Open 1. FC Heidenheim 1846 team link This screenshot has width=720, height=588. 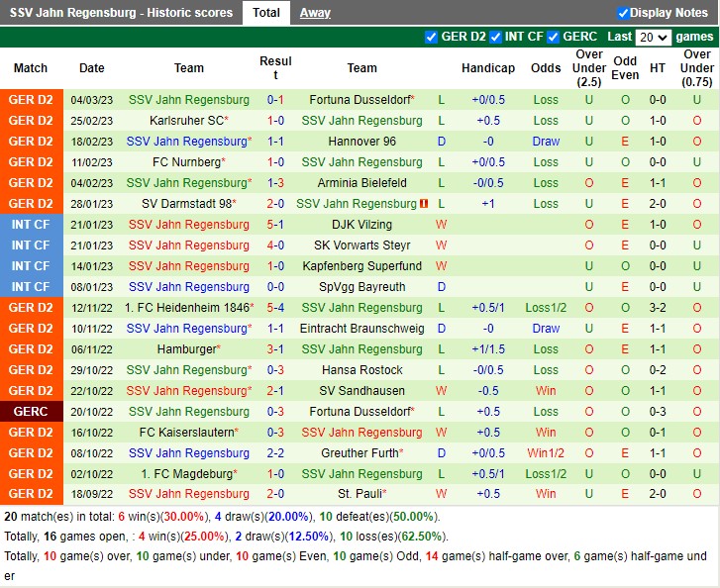pos(187,308)
